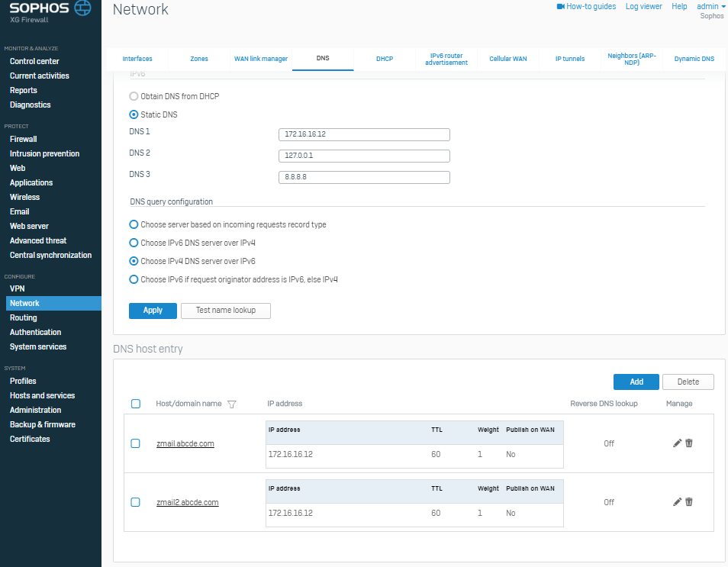Go to Control center in sidebar

[x=34, y=61]
